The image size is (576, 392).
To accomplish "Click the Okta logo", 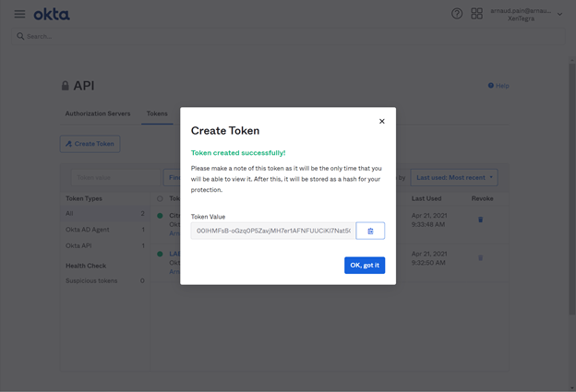I will tap(52, 14).
